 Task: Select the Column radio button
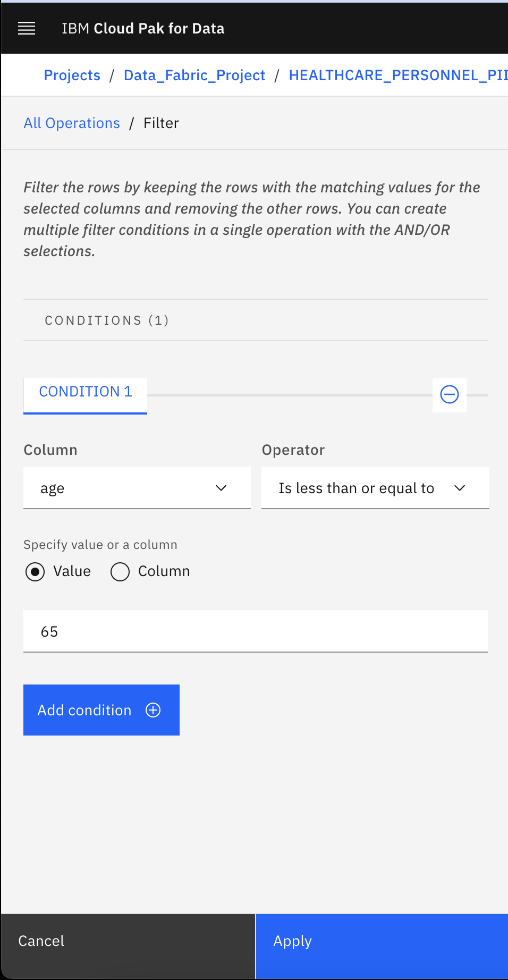pos(120,572)
